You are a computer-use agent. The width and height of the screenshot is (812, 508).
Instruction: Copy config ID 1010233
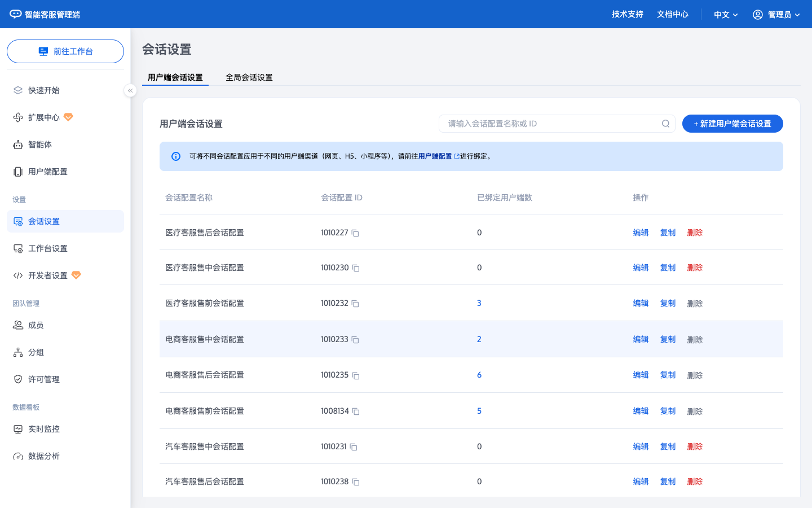[355, 340]
